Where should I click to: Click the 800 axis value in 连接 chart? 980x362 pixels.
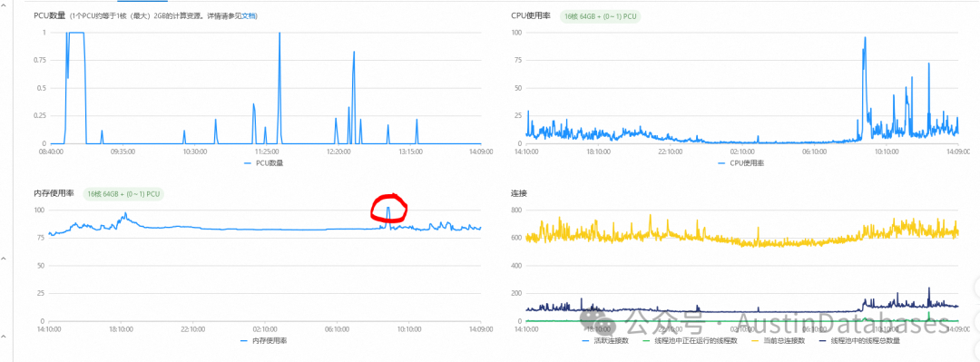(516, 210)
